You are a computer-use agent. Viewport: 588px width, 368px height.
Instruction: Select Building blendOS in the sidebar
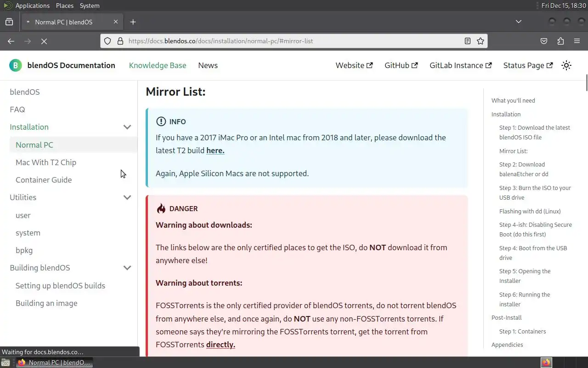click(40, 268)
